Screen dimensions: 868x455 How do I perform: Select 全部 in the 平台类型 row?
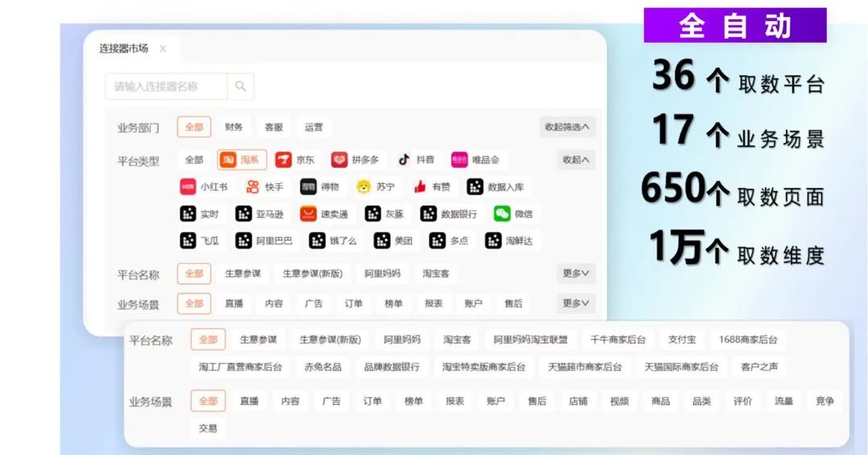pos(194,160)
